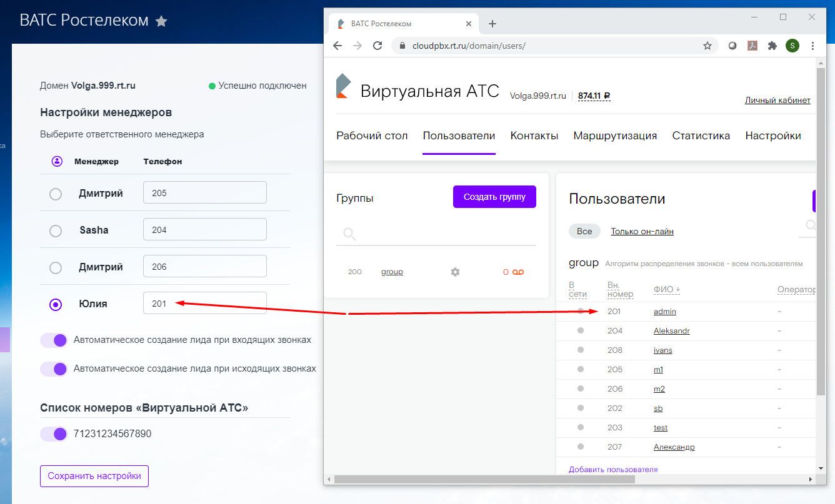This screenshot has width=835, height=504.
Task: Open Личный кабинет link
Action: (777, 100)
